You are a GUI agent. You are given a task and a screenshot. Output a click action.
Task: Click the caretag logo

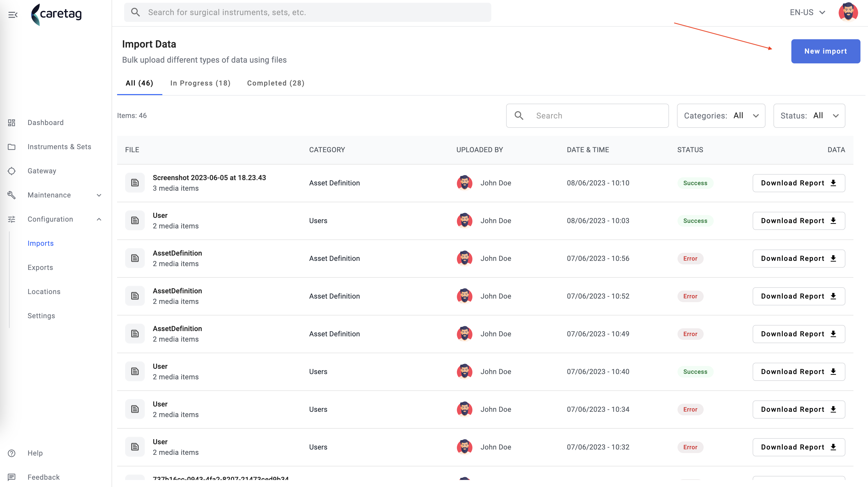56,14
